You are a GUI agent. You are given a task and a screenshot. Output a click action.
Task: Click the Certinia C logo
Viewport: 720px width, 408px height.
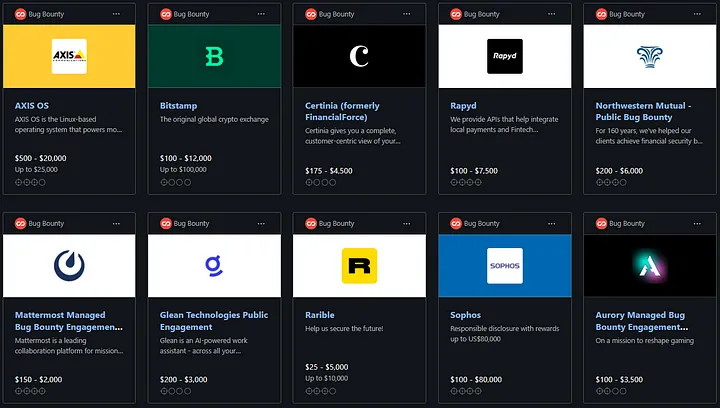point(359,56)
